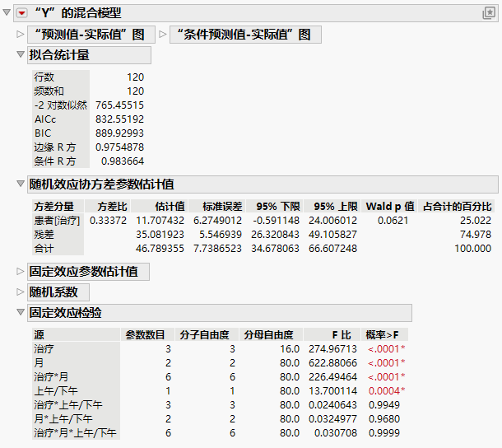Click the 治疗*上午/下午 row label

pyautogui.click(x=68, y=405)
